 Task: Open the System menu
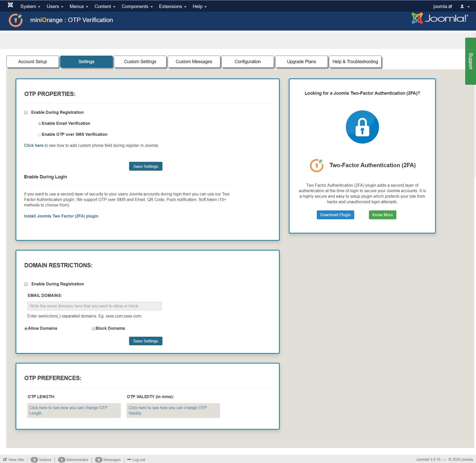28,6
